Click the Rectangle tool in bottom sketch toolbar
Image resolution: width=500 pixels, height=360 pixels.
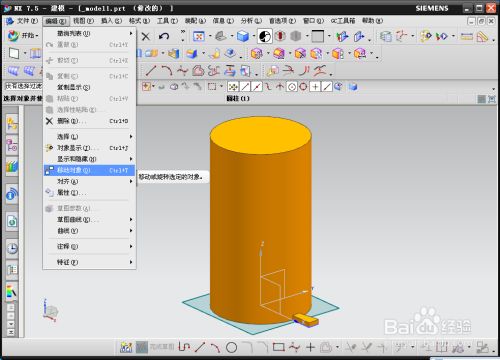coord(279,347)
